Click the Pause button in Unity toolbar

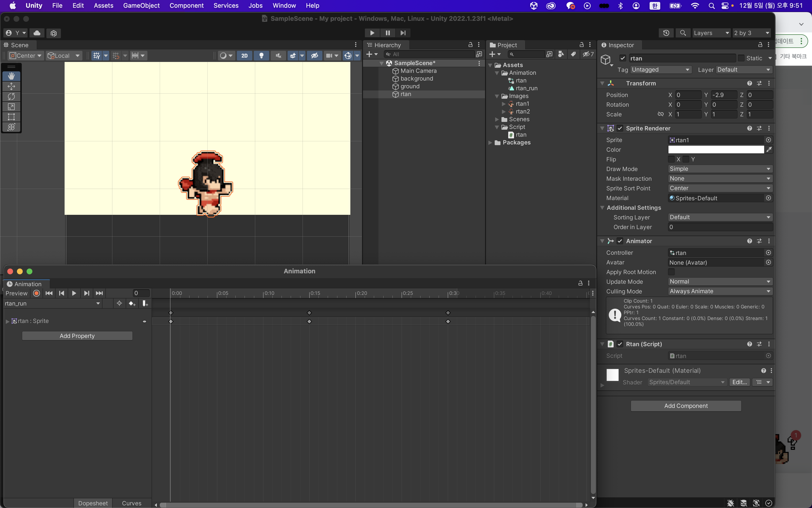[388, 33]
